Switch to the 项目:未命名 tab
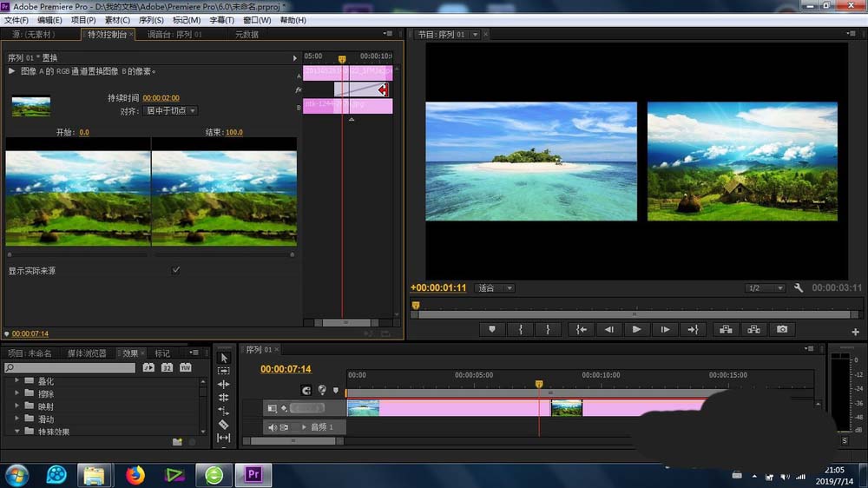 [x=30, y=353]
